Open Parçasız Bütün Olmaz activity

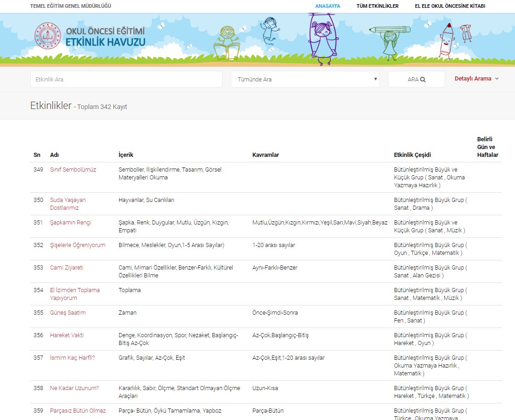click(78, 410)
